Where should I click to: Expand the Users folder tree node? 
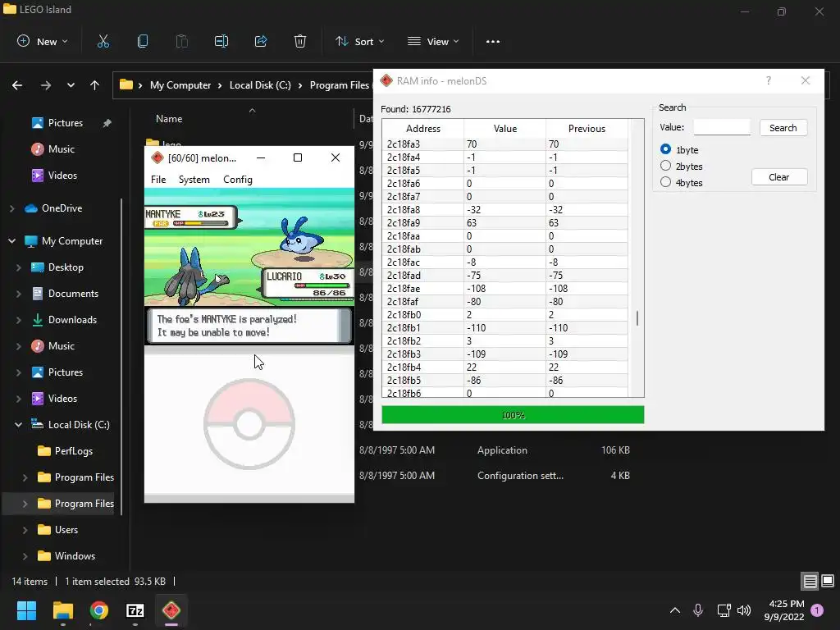(25, 530)
